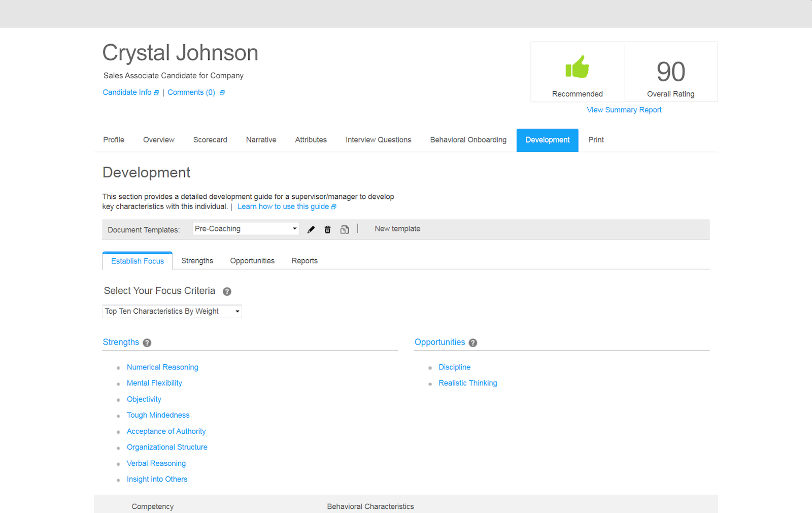Click the help icon next to Opportunities
Screen dimensions: 812x513
click(473, 343)
